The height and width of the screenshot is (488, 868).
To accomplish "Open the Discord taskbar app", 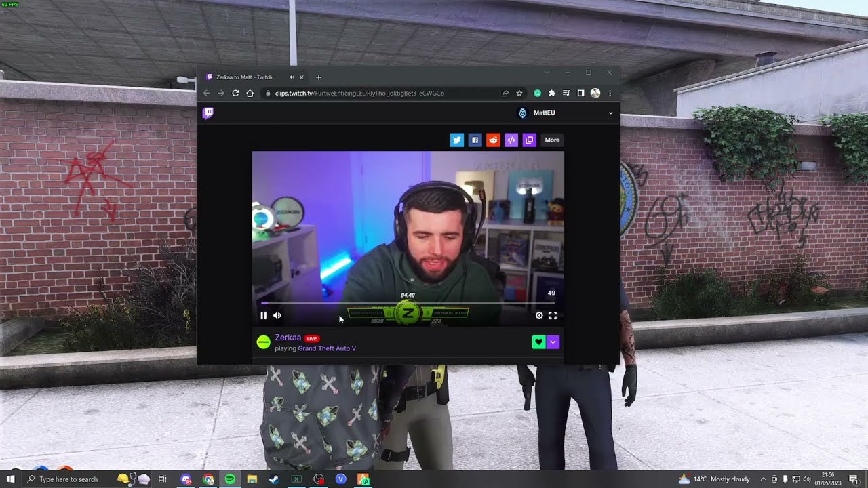I will pos(186,479).
